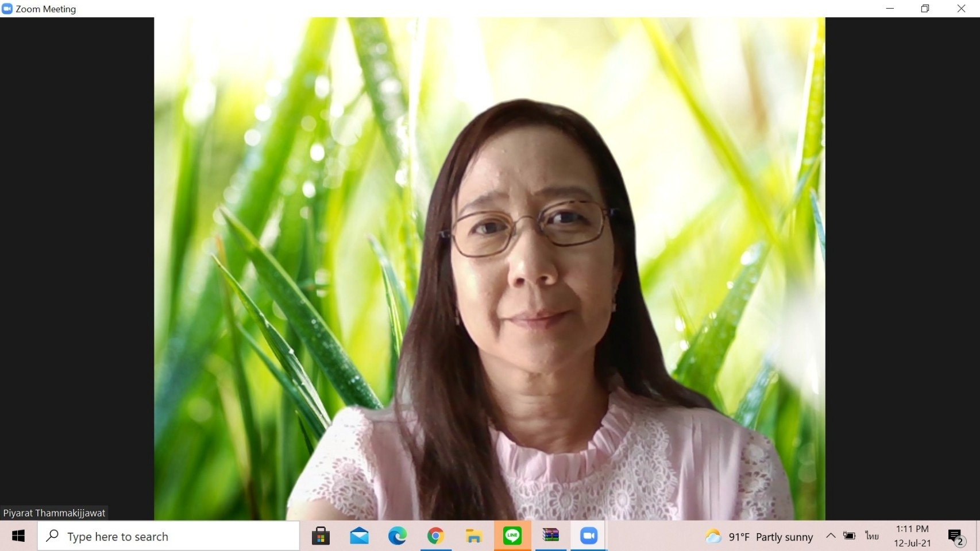This screenshot has height=551, width=980.
Task: Click the Zoom Meeting title bar icon
Action: (x=7, y=9)
